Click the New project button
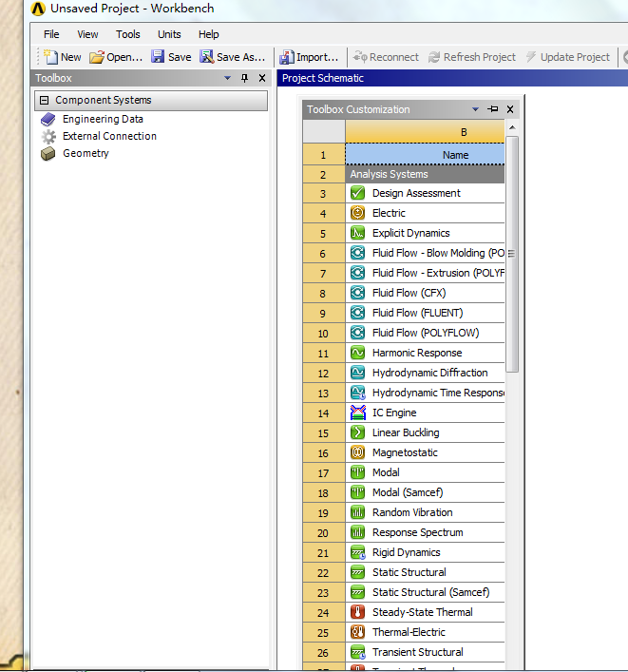 (x=63, y=57)
